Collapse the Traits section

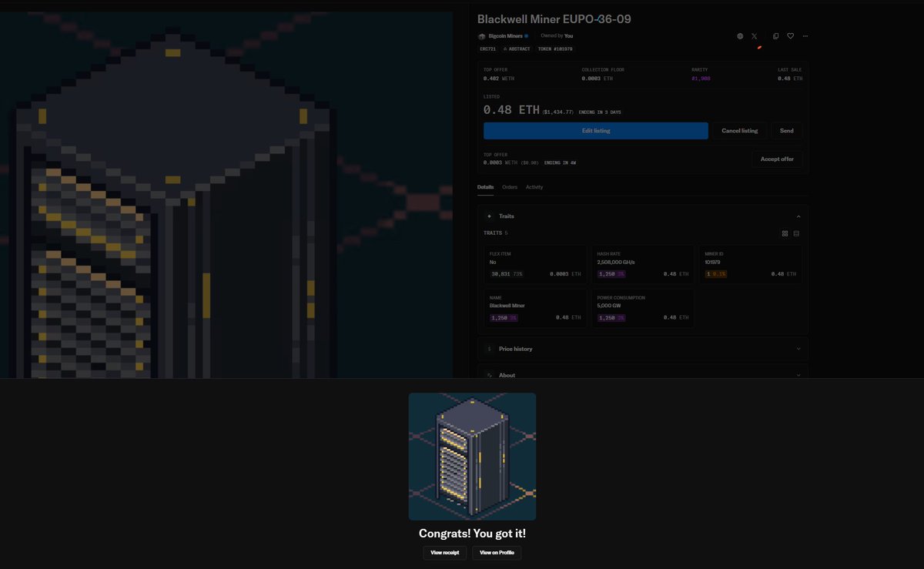coord(798,216)
